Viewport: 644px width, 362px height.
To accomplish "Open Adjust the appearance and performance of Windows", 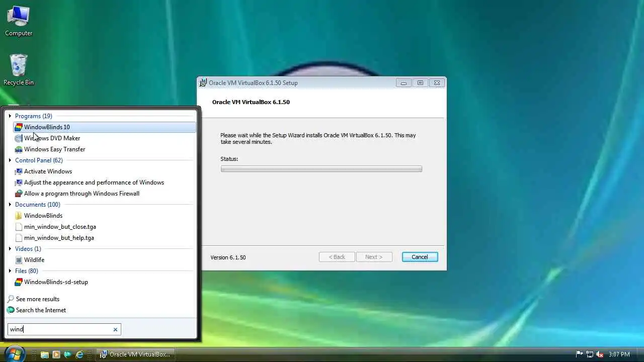I will 104,183.
